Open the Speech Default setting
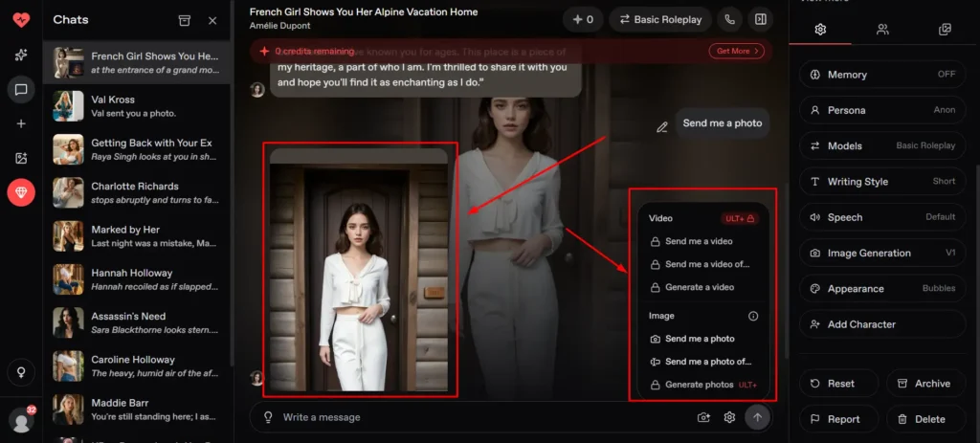The image size is (980, 443). point(882,217)
